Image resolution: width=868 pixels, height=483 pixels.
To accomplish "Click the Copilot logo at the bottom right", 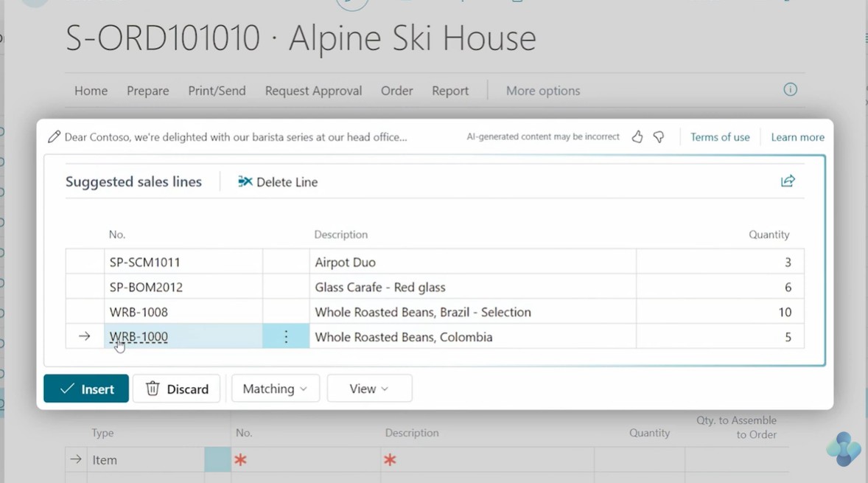I will [x=843, y=448].
